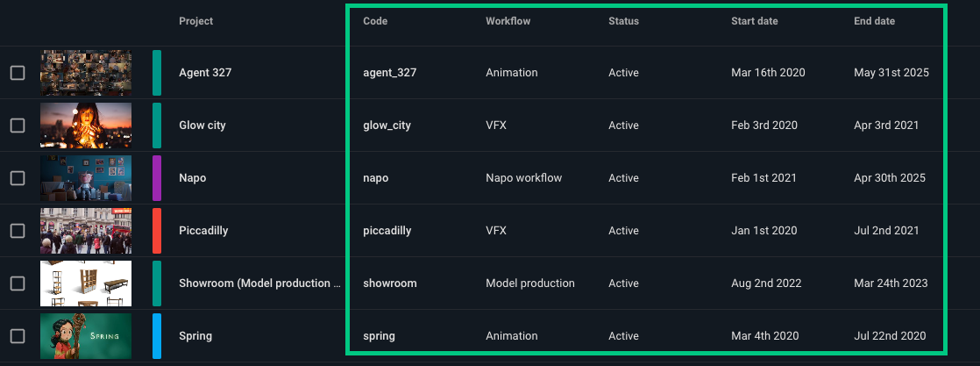Image resolution: width=980 pixels, height=366 pixels.
Task: Click the Jan 1st 2020 start date
Action: (764, 230)
